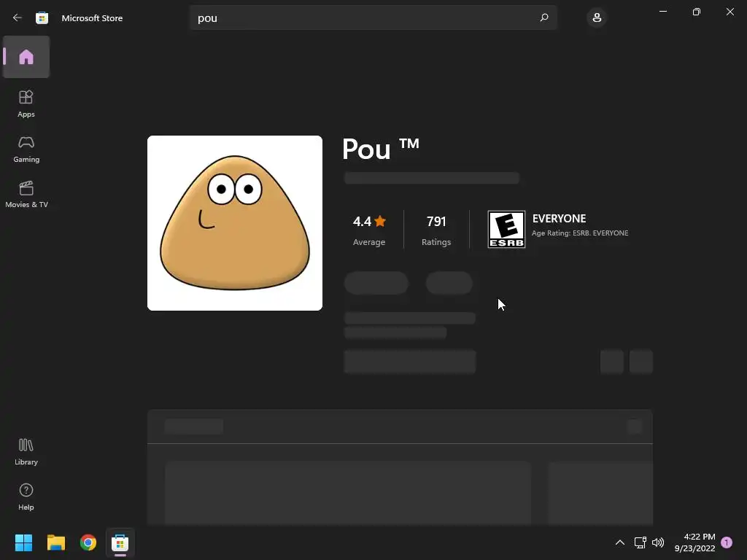Open the clock showing 4:22 PM

tap(694, 542)
